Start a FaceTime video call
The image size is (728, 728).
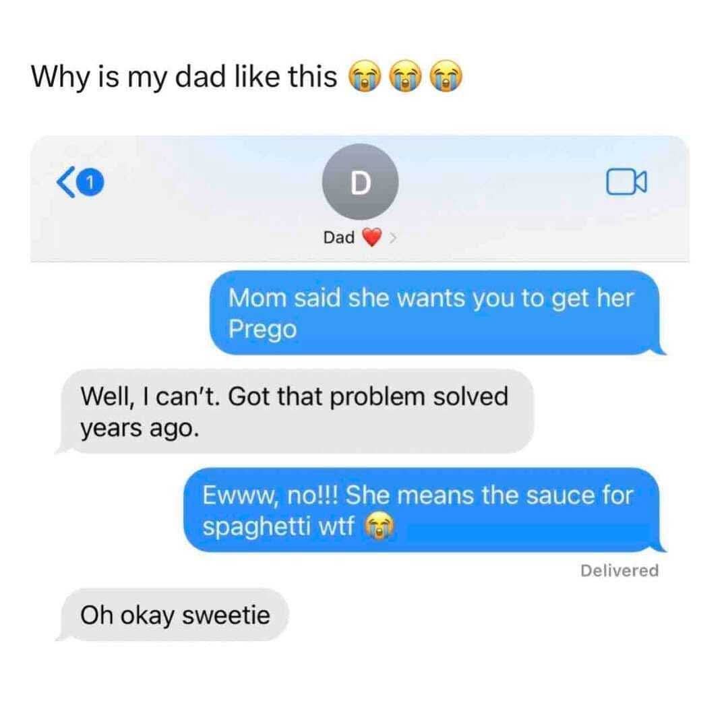point(626,181)
